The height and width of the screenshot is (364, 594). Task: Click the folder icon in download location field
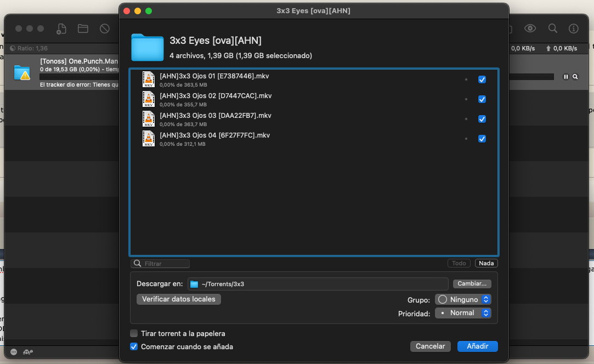click(x=194, y=284)
